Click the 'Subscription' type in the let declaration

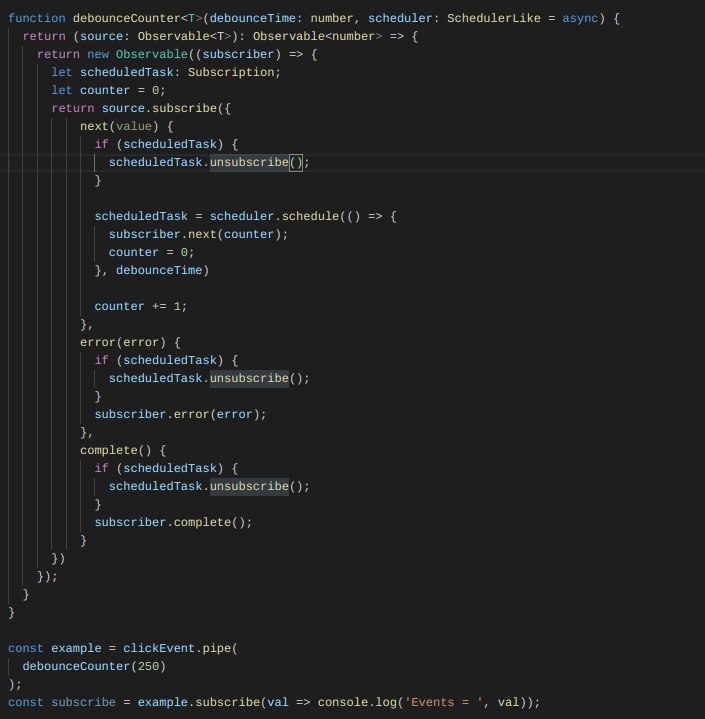click(x=231, y=72)
